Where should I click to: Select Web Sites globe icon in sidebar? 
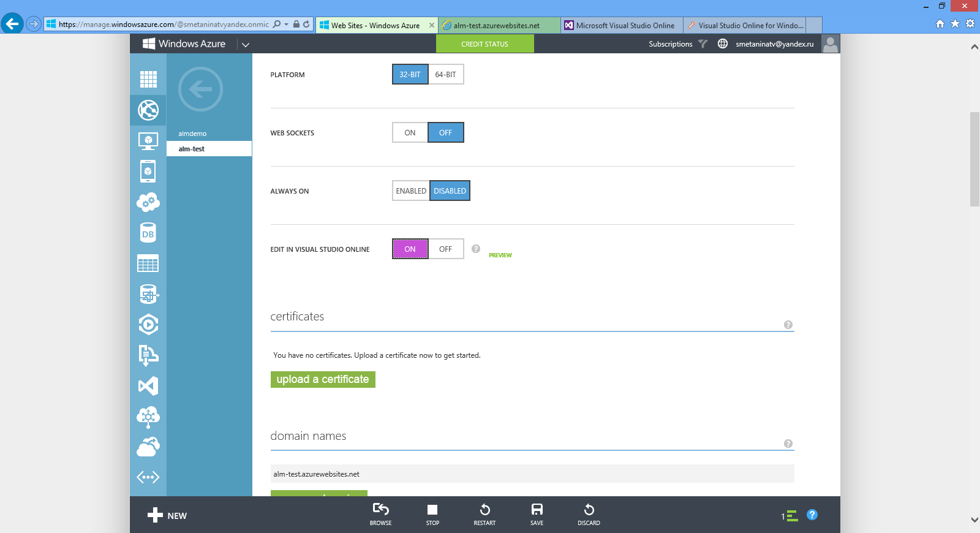(148, 110)
